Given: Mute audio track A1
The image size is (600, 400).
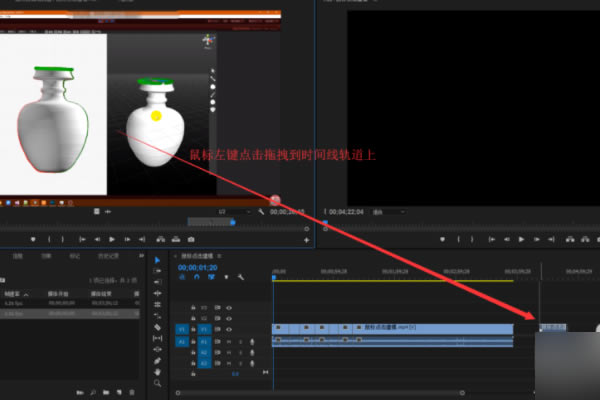Looking at the screenshot, I should click(228, 341).
